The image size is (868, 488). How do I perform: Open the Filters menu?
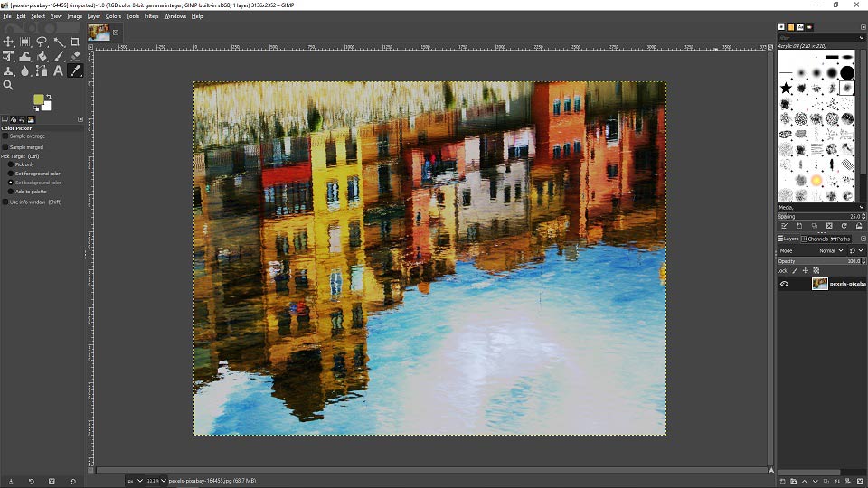click(151, 16)
